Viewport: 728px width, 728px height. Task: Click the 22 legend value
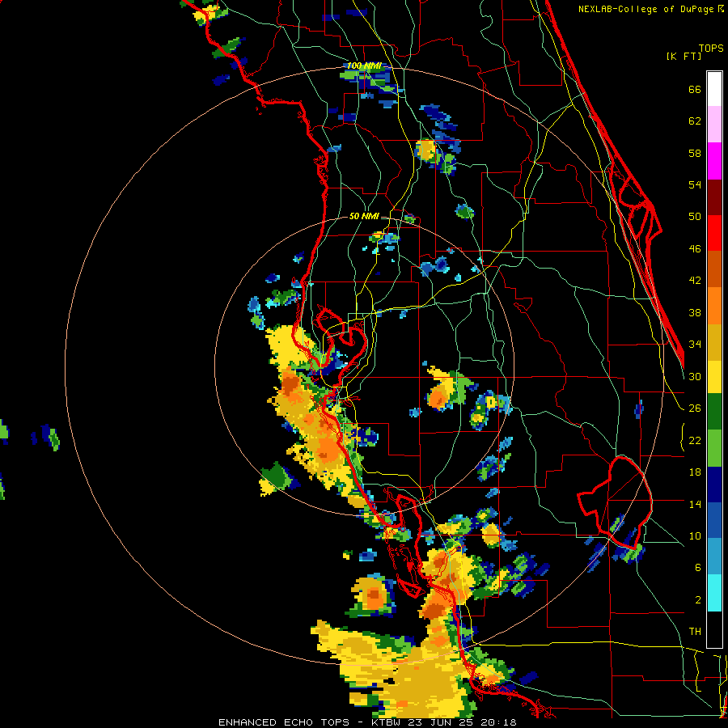click(x=695, y=440)
